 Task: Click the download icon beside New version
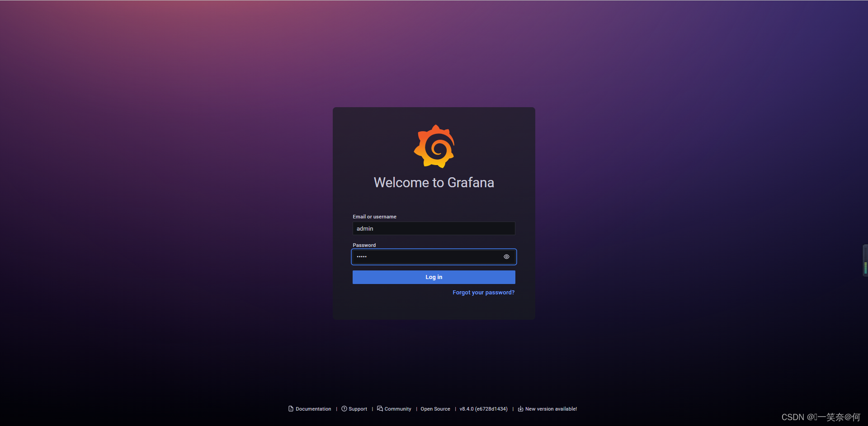pos(520,409)
